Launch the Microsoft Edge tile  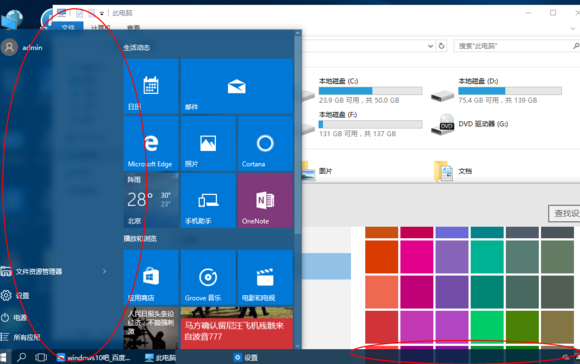pyautogui.click(x=151, y=143)
